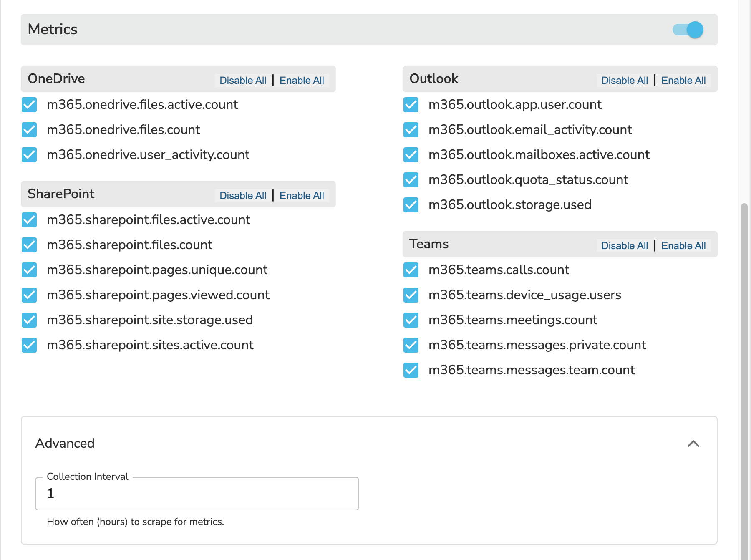Viewport: 751px width, 560px height.
Task: Click the m365.outlook.mailboxes.active.count label
Action: coord(539,155)
